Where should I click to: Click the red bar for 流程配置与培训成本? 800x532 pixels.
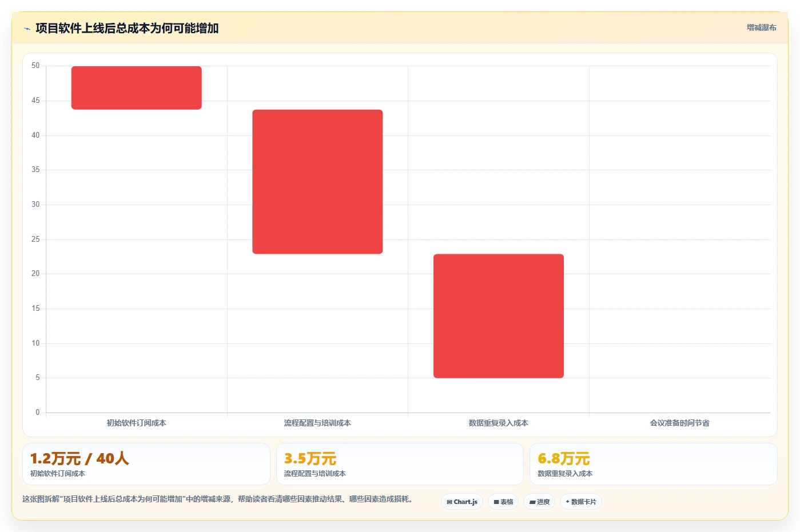tap(317, 182)
